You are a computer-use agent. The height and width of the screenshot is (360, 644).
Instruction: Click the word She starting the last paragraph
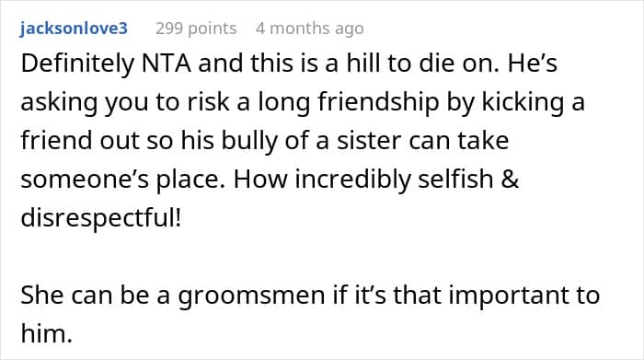(x=42, y=295)
